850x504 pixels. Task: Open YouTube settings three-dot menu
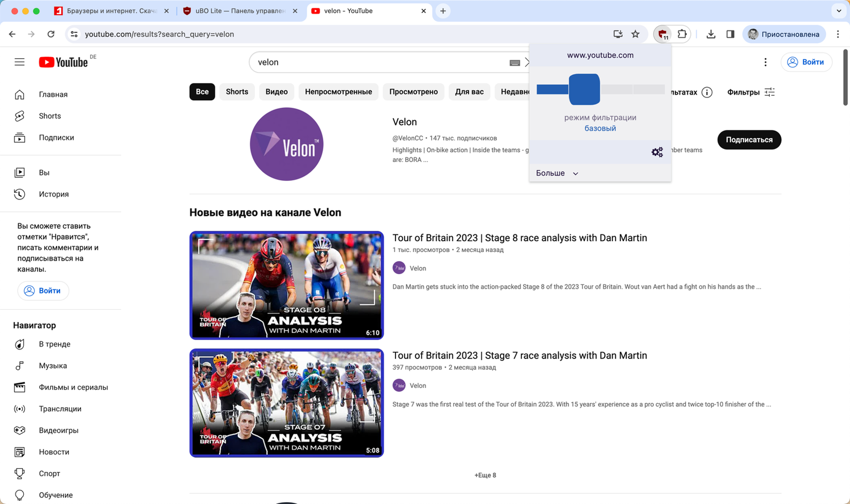click(x=765, y=62)
